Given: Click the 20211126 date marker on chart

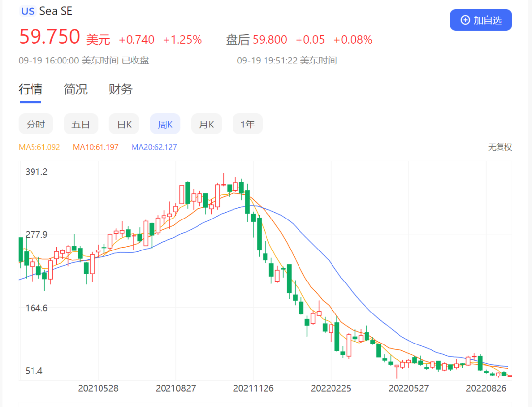Looking at the screenshot, I should [x=254, y=388].
